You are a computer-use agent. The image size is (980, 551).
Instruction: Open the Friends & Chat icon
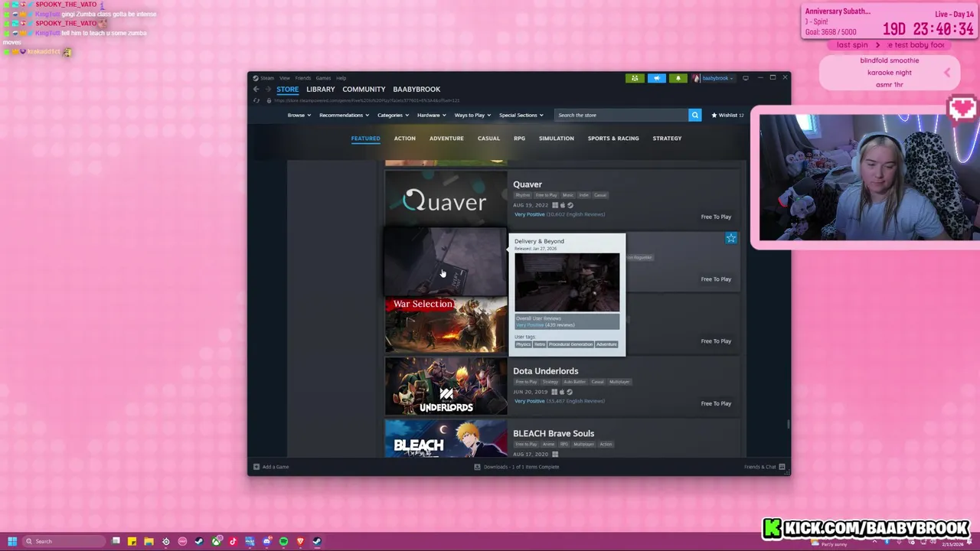point(782,467)
